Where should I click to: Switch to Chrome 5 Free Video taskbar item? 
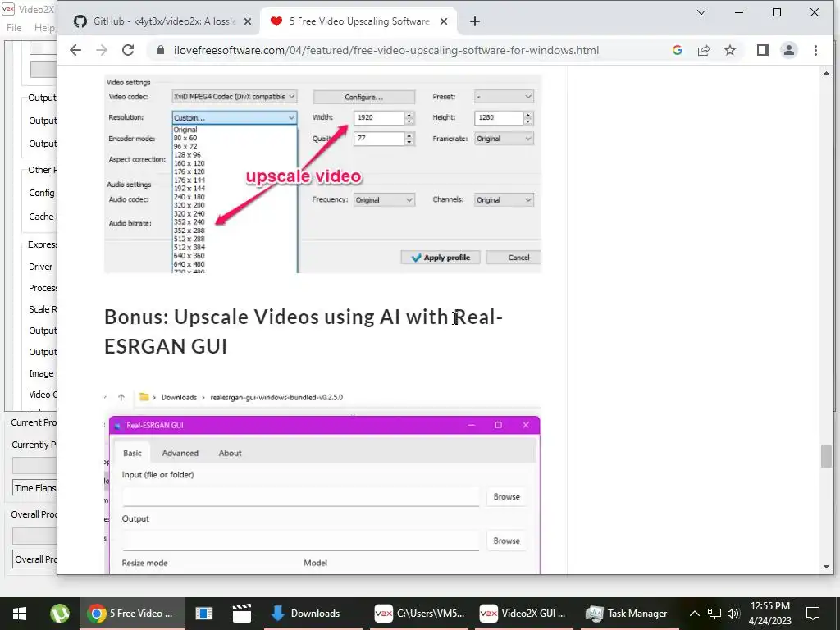[132, 614]
